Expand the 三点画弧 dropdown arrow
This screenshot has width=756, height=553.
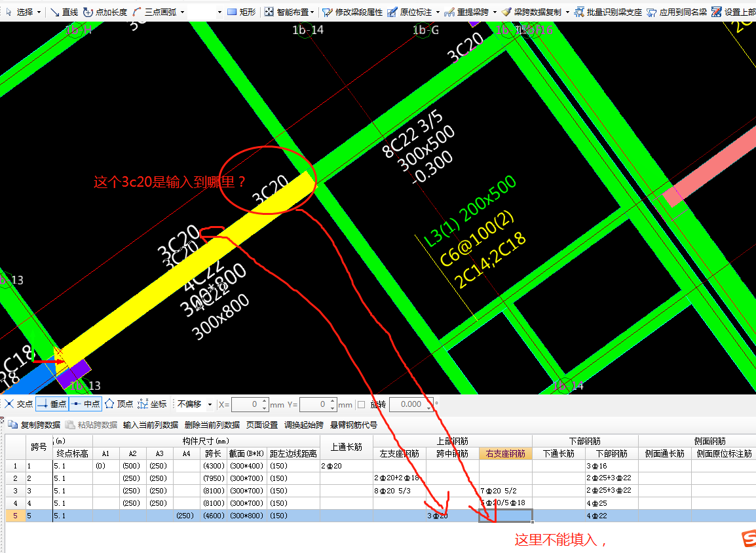coord(182,12)
